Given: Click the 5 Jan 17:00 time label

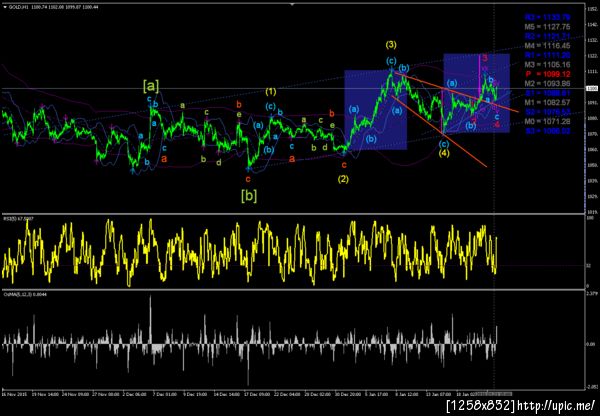Looking at the screenshot, I should point(379,393).
